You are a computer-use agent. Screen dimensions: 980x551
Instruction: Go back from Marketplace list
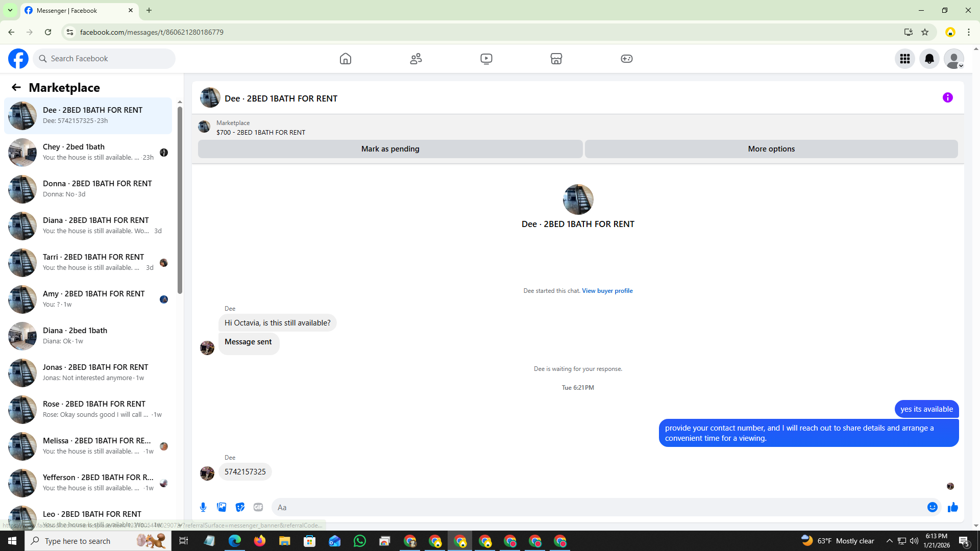pos(16,87)
